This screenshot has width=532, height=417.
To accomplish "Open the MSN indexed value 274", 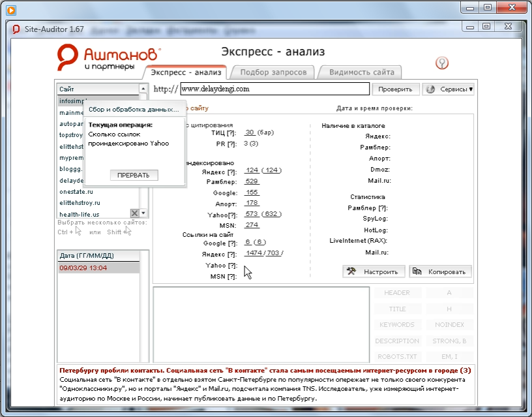I will [252, 224].
